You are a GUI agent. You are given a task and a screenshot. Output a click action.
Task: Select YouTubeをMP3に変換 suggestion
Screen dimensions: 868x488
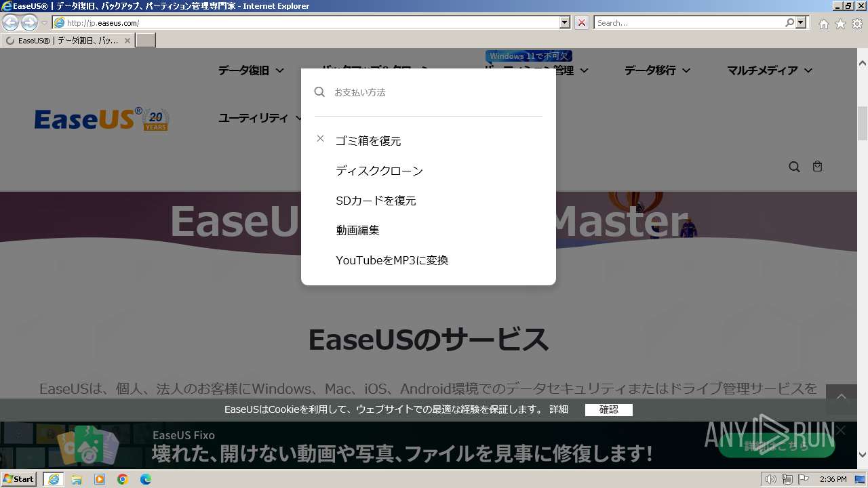(392, 260)
